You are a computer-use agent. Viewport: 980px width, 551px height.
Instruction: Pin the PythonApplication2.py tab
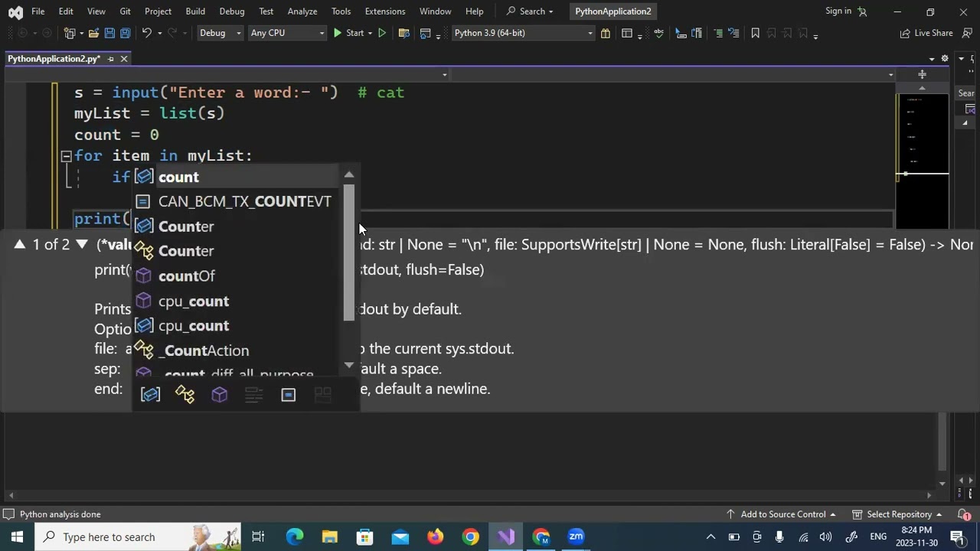tap(110, 59)
